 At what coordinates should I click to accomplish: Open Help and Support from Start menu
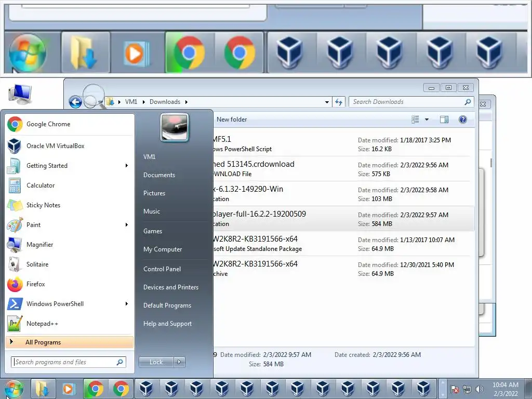point(167,324)
